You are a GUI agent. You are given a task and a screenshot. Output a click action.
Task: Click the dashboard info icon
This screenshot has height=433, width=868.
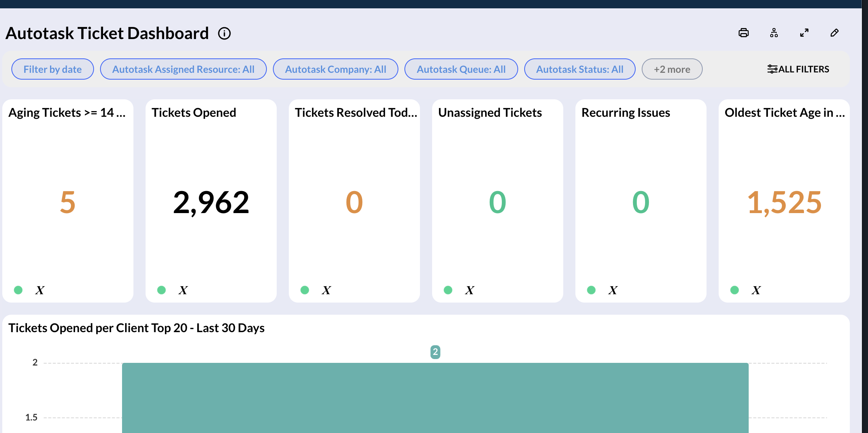[x=224, y=33]
